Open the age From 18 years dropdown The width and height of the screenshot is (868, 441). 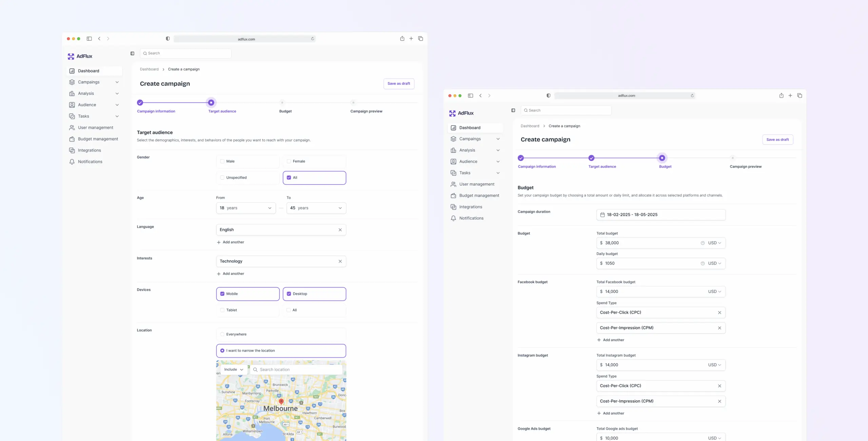tap(246, 208)
